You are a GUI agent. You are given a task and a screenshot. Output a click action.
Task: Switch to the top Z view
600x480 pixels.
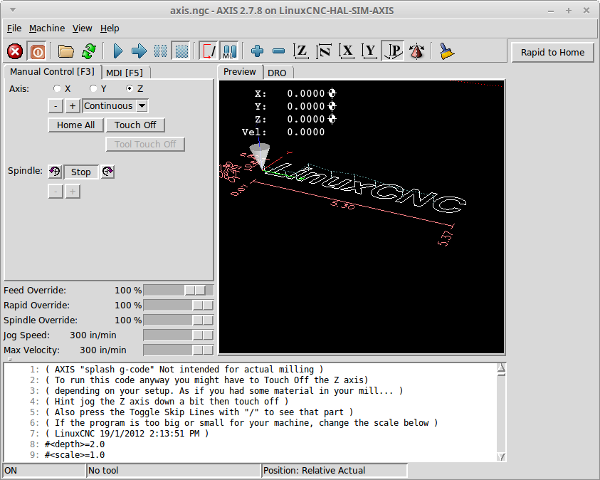301,50
